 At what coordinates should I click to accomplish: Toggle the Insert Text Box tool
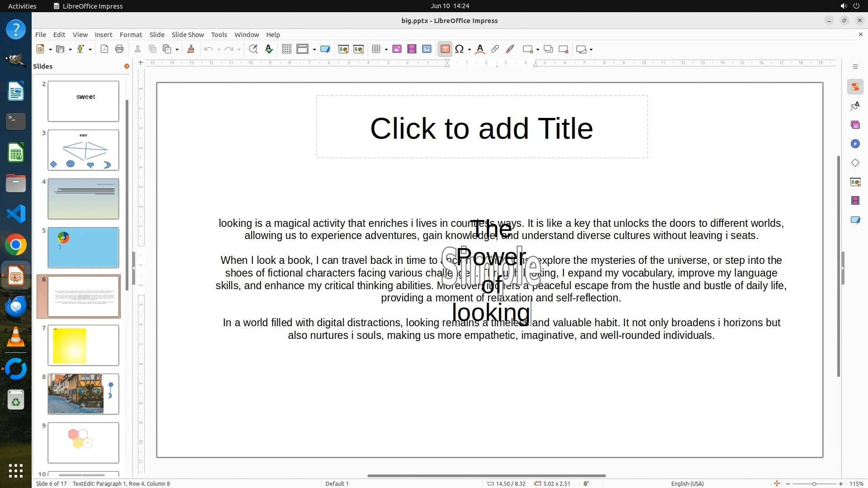point(445,49)
